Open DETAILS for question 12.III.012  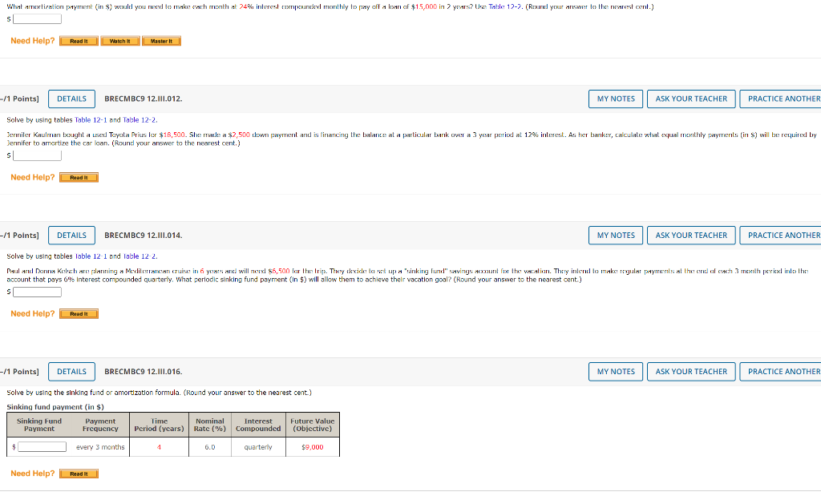[x=71, y=99]
